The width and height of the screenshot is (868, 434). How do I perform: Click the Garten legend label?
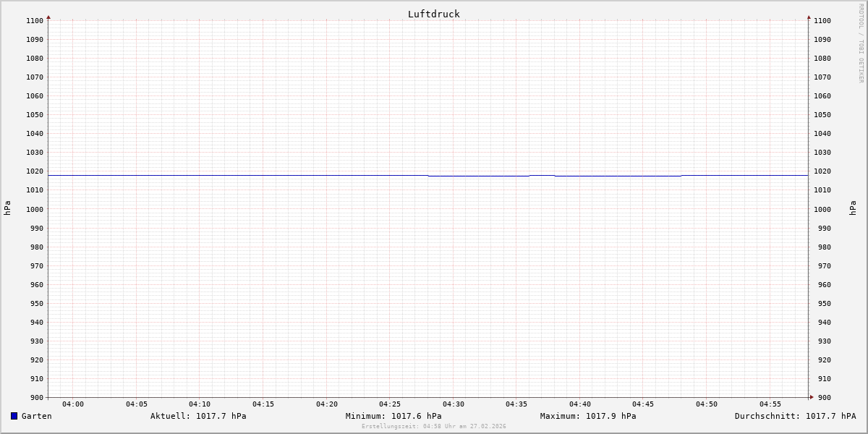pos(36,416)
